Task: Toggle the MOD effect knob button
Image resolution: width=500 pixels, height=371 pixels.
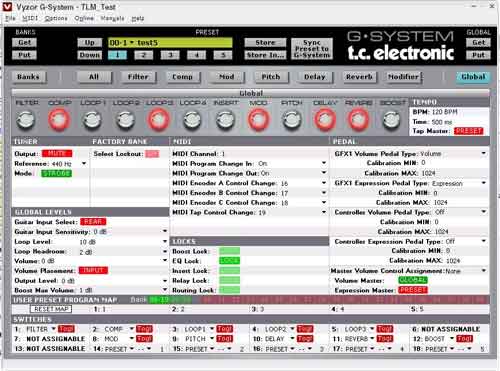Action: point(258,119)
